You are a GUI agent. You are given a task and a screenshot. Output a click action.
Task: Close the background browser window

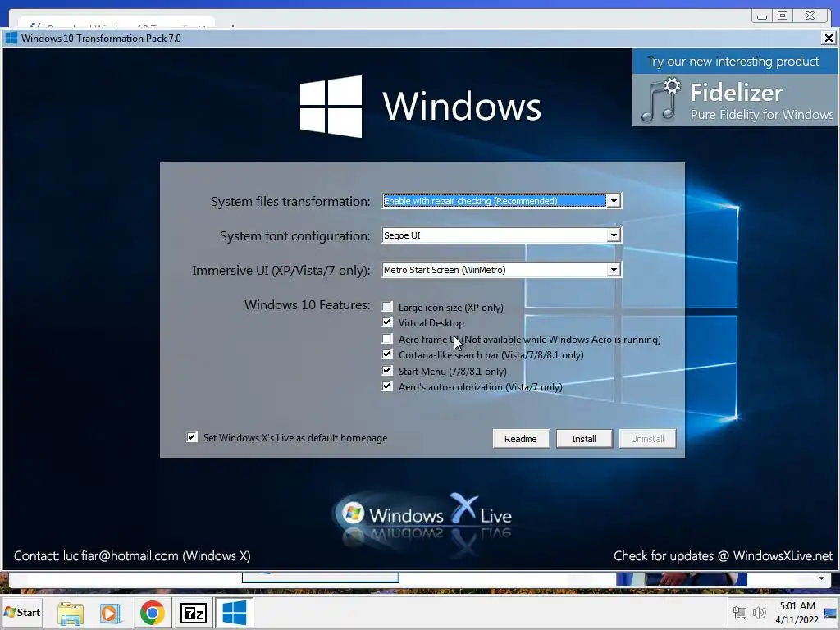click(810, 16)
